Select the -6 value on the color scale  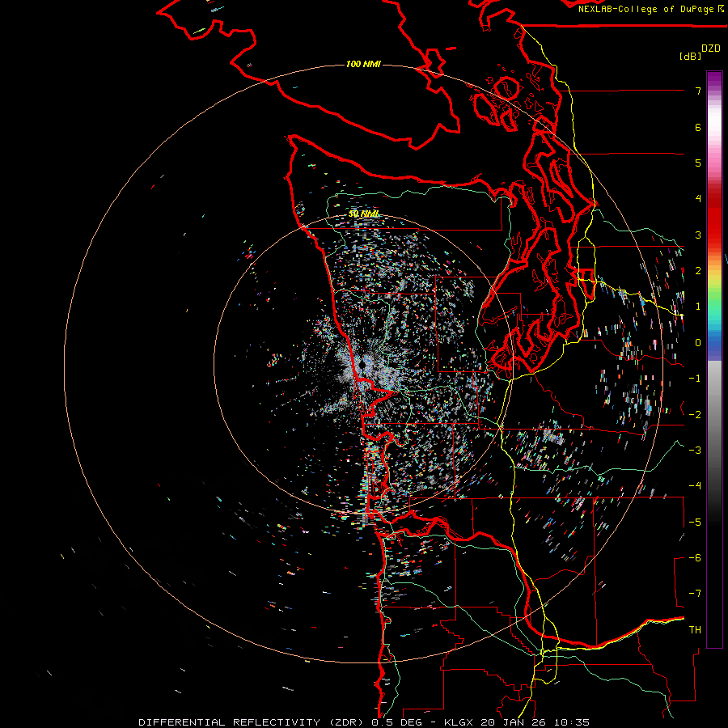pyautogui.click(x=695, y=557)
